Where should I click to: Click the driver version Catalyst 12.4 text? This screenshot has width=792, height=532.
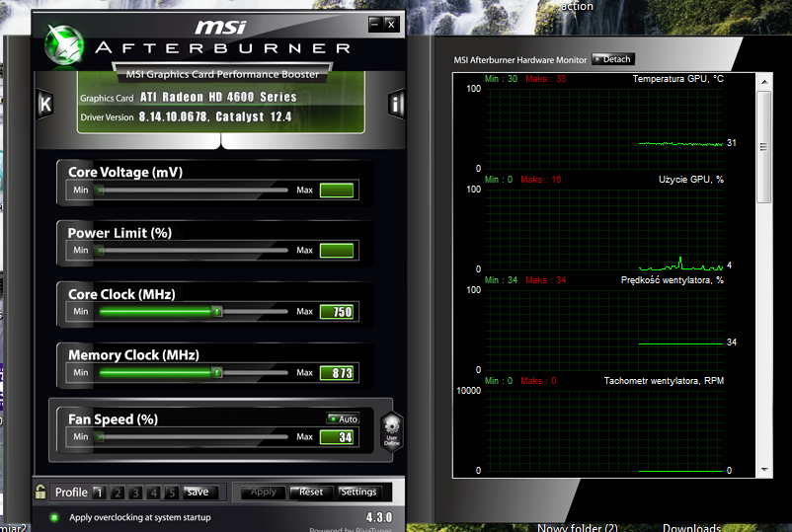[215, 117]
